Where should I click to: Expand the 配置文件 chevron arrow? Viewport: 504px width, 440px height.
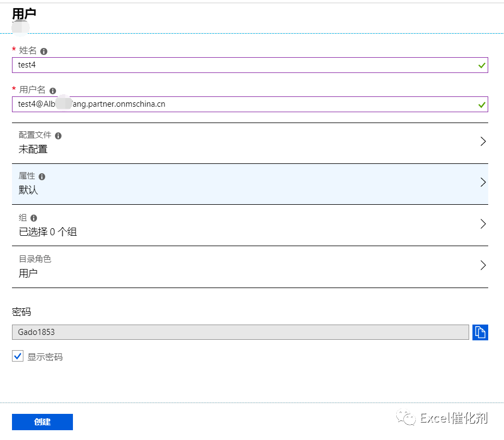[483, 142]
